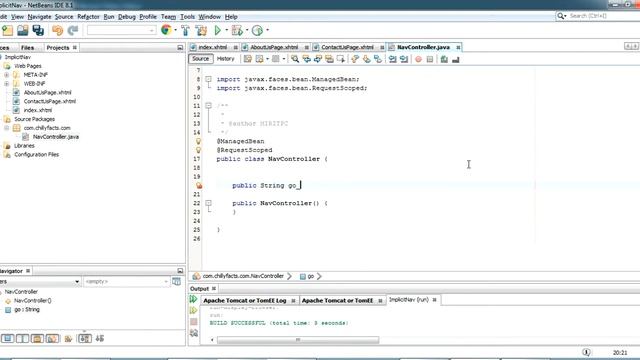
Task: Click the Profile Project icon
Action: [257, 30]
